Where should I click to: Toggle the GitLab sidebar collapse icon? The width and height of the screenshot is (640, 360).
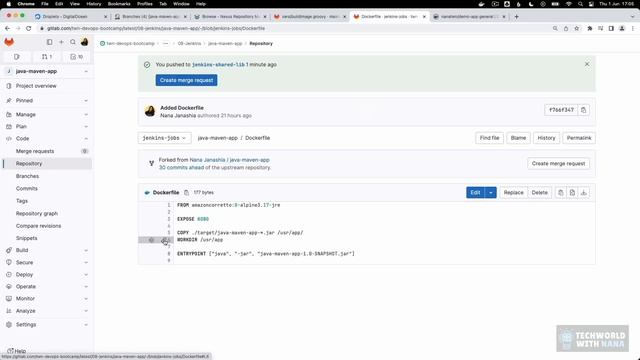click(49, 42)
